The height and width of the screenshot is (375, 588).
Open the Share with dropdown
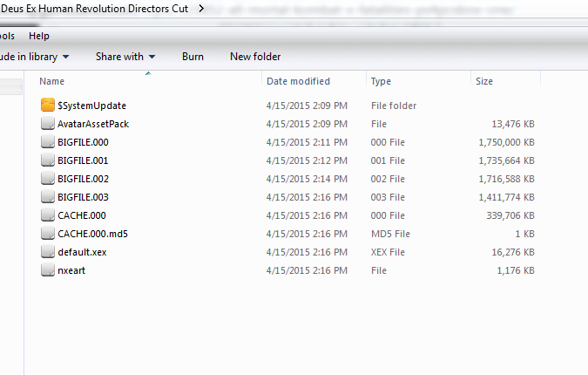click(x=125, y=57)
